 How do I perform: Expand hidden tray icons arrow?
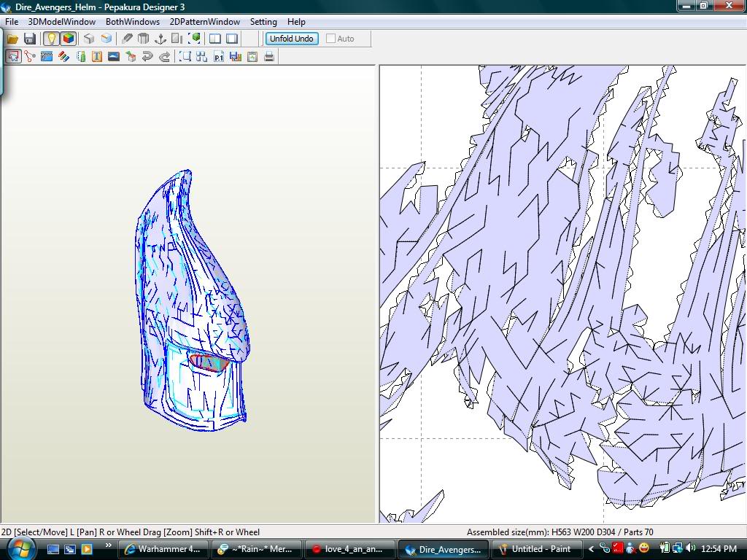pyautogui.click(x=591, y=549)
